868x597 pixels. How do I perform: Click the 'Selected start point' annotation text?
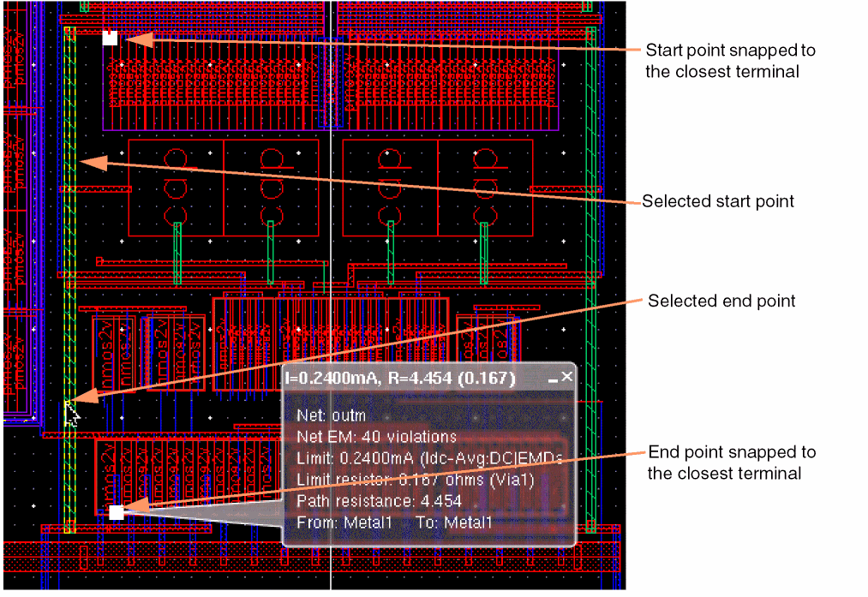[718, 201]
